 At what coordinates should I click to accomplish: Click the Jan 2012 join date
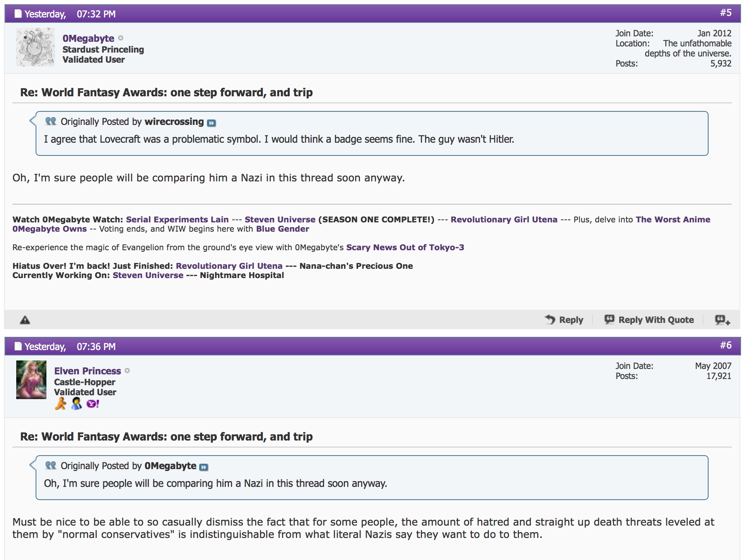pos(714,33)
